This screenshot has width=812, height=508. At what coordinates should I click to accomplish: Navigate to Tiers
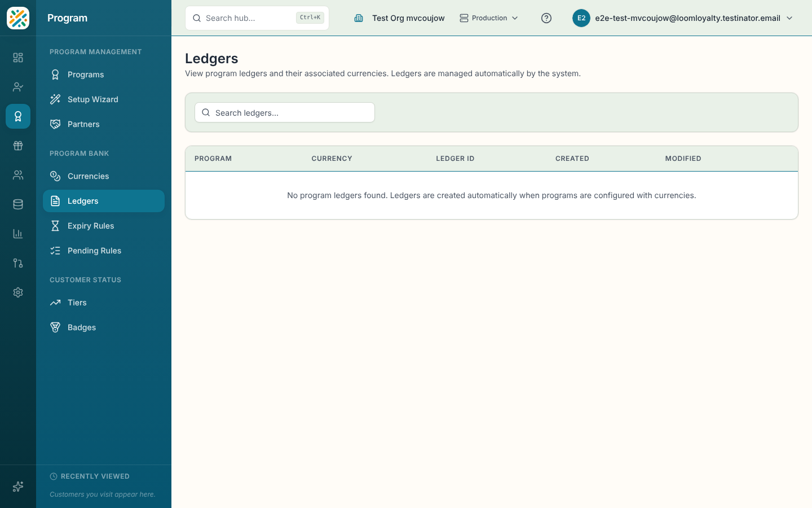(104, 303)
